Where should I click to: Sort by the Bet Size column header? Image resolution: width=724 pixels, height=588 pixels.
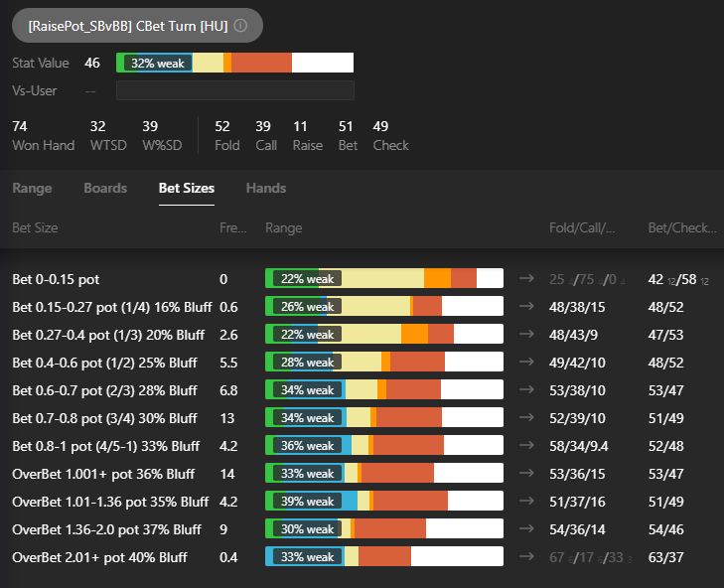click(x=35, y=227)
